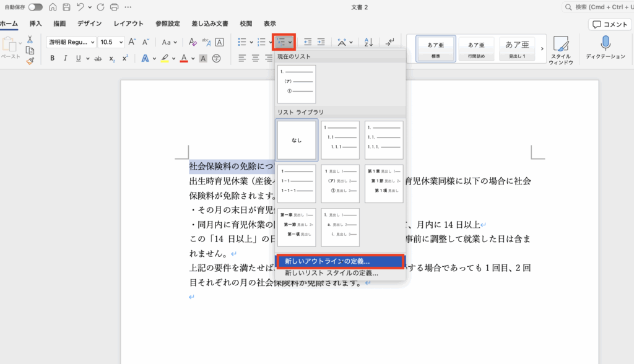Image resolution: width=634 pixels, height=364 pixels.
Task: Click the sort A-Z icon
Action: (369, 42)
